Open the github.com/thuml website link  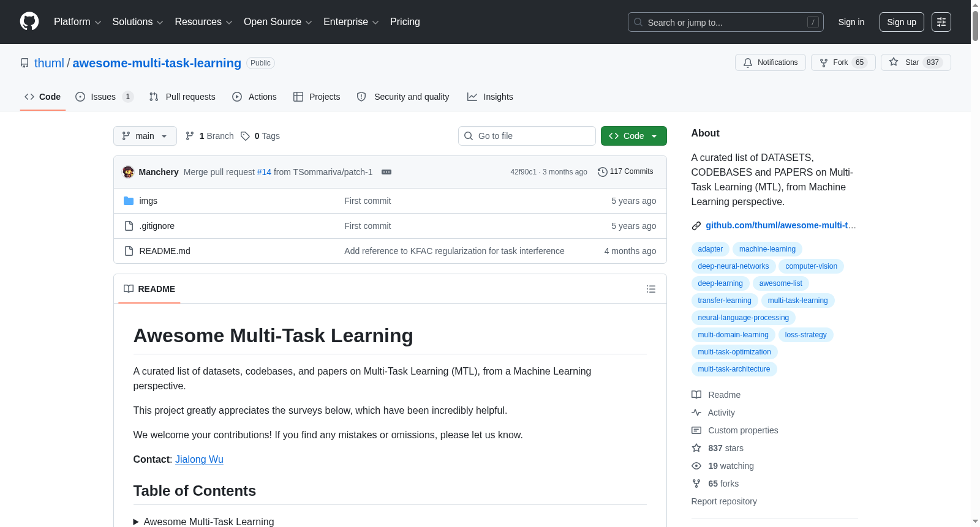(x=780, y=225)
